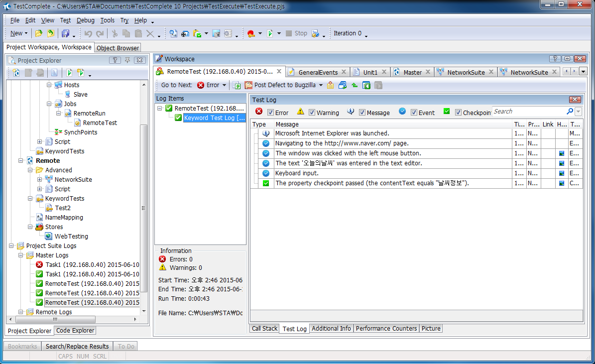
Task: Click the Run Project icon in Project Explorer toolbar
Action: pyautogui.click(x=70, y=73)
